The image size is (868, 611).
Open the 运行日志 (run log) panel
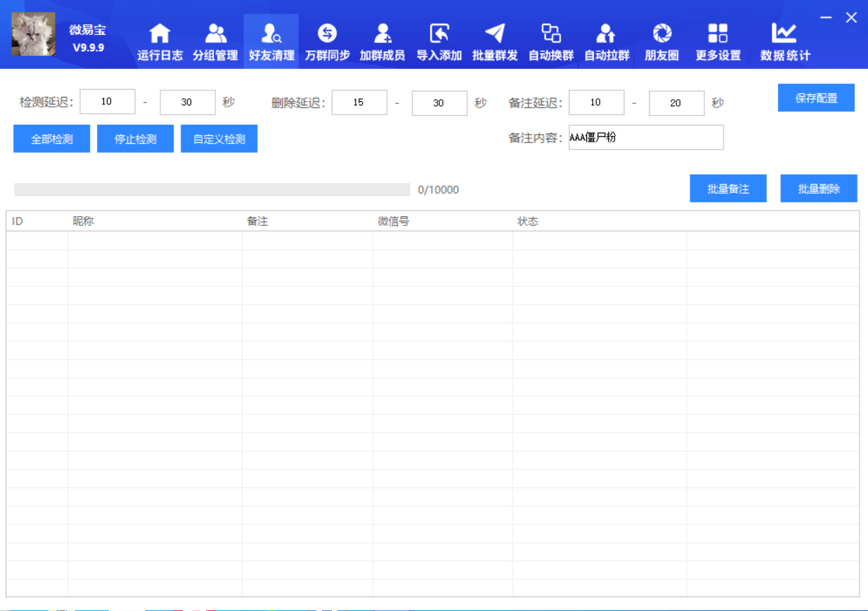159,40
